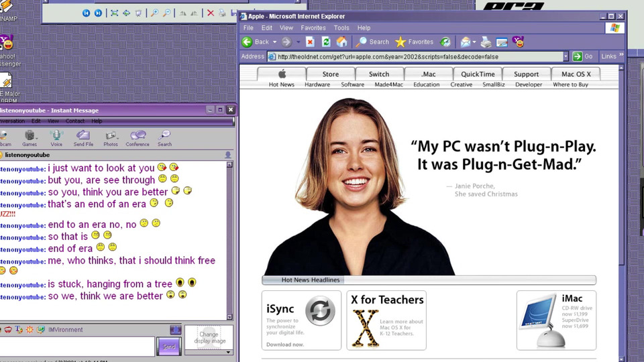Image resolution: width=644 pixels, height=362 pixels.
Task: Select the Mac OS X tab
Action: click(576, 74)
